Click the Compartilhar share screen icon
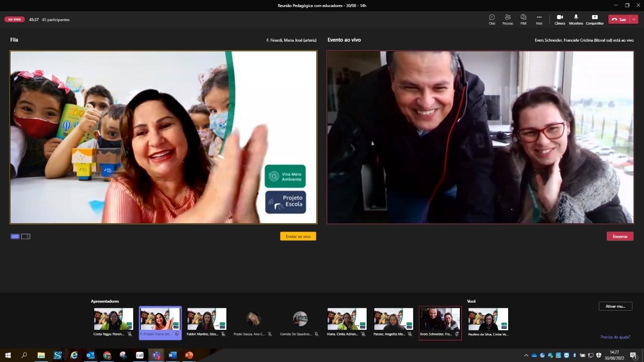644x362 pixels. (595, 19)
